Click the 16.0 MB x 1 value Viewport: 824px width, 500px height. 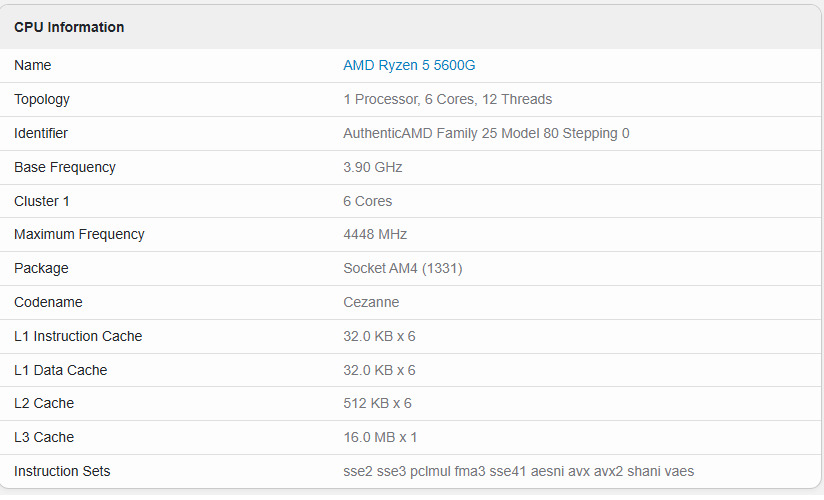coord(380,437)
